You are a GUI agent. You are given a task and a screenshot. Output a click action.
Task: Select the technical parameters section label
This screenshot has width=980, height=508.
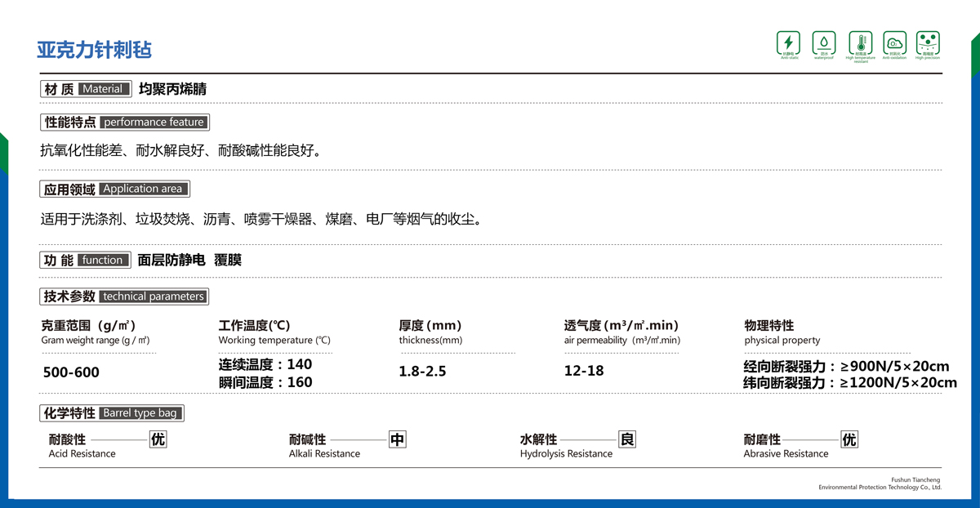click(x=124, y=296)
